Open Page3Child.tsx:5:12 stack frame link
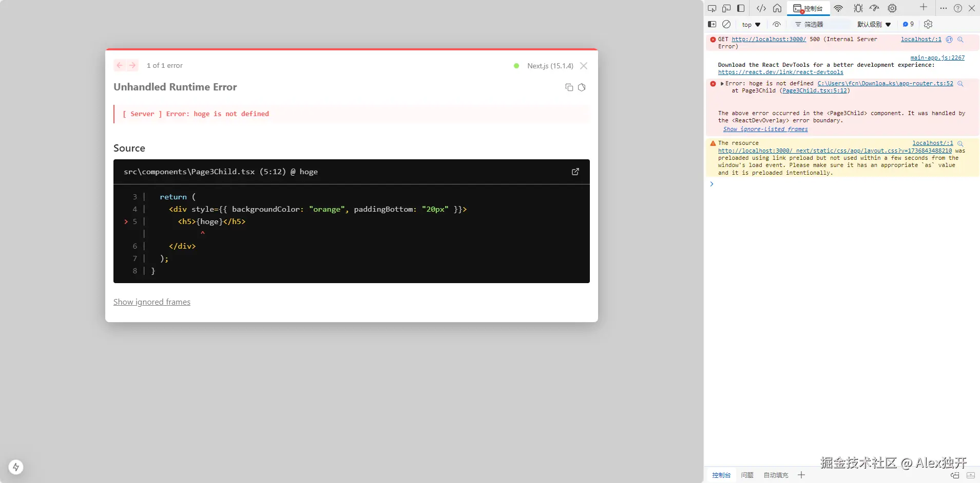 tap(815, 90)
